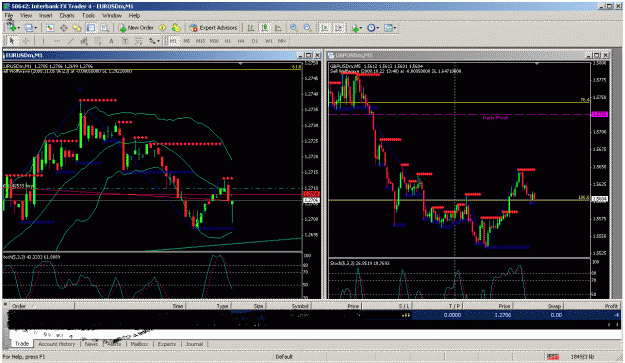Click the magenta Daily Pivot price label
This screenshot has width=625, height=363.
point(599,114)
